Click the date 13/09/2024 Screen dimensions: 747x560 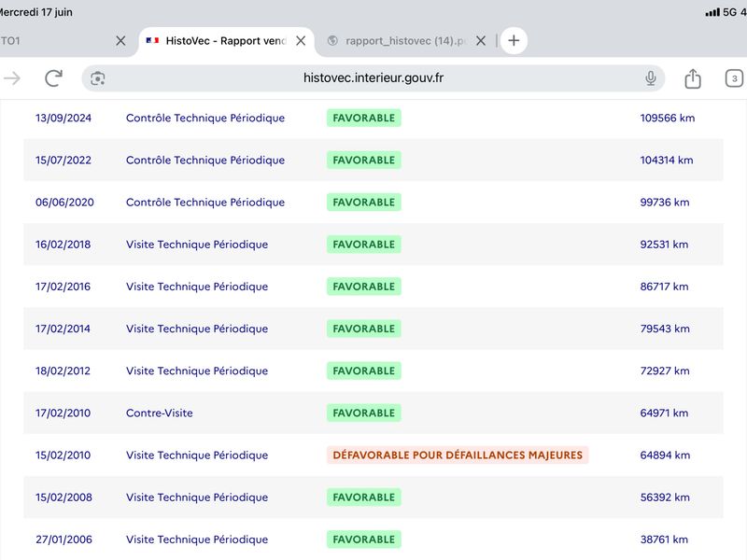[x=63, y=119]
